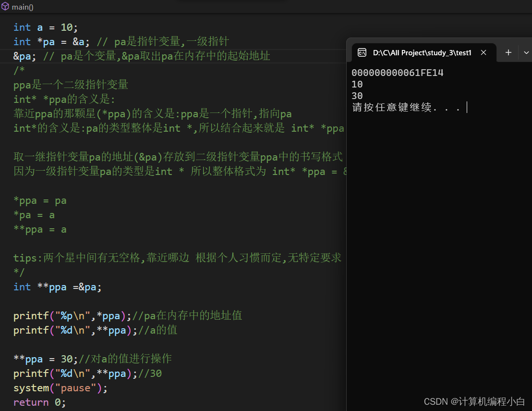Click comment line '**ppa = a'

pyautogui.click(x=40, y=229)
